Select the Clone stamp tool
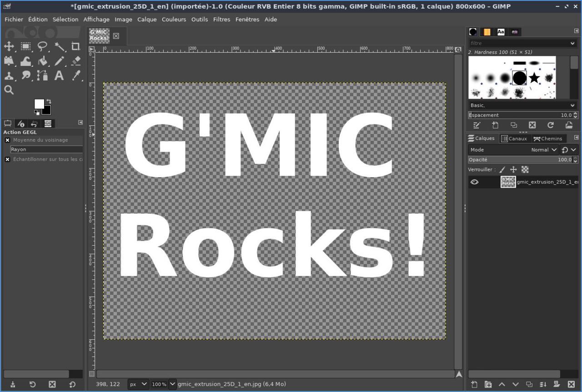The image size is (582, 392). [9, 75]
